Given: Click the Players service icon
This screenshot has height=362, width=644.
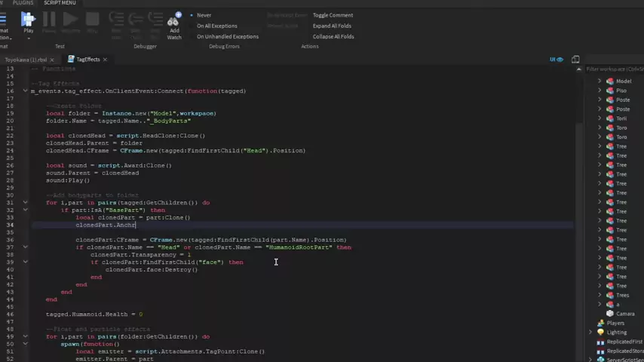Looking at the screenshot, I should pyautogui.click(x=600, y=323).
